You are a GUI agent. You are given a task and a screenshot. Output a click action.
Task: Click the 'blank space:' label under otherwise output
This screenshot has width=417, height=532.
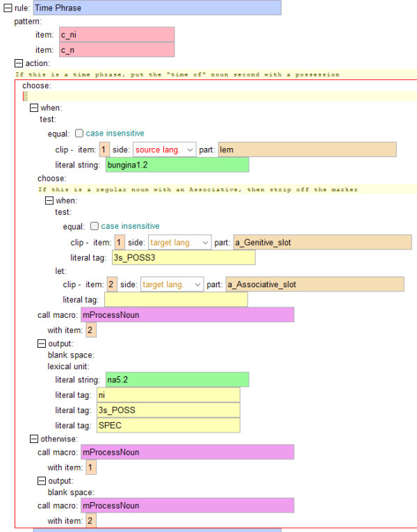[71, 492]
